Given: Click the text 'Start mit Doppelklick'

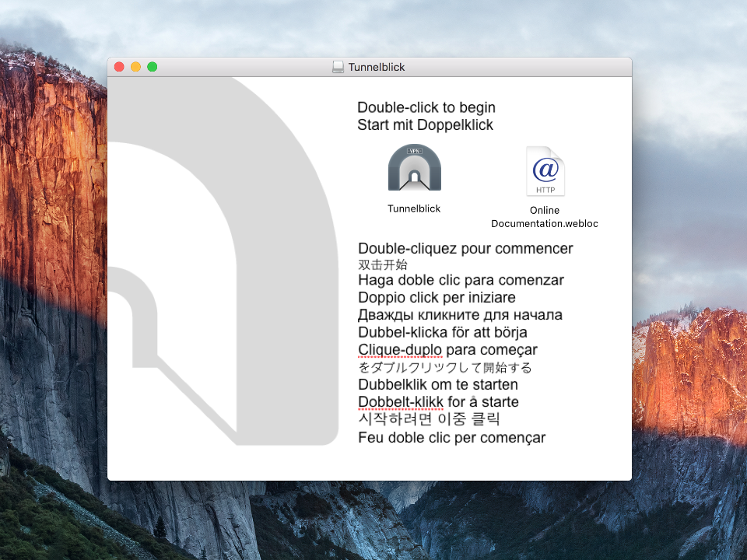Looking at the screenshot, I should tap(426, 124).
